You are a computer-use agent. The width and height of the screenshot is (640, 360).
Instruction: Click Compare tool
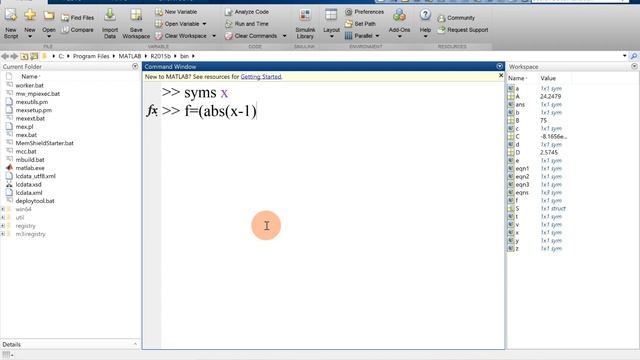[x=77, y=30]
